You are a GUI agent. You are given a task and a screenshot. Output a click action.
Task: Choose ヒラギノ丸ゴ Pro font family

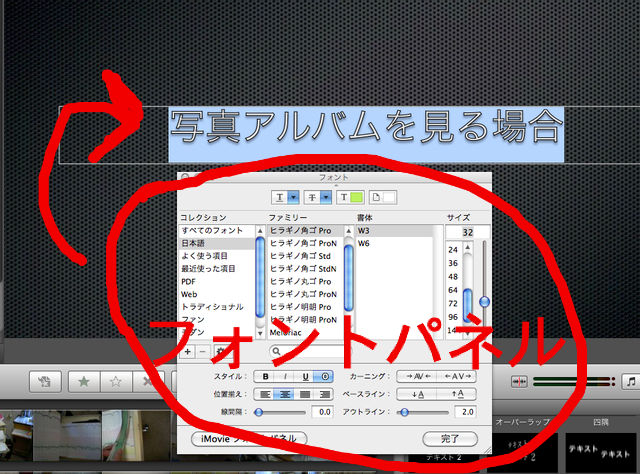[x=305, y=282]
